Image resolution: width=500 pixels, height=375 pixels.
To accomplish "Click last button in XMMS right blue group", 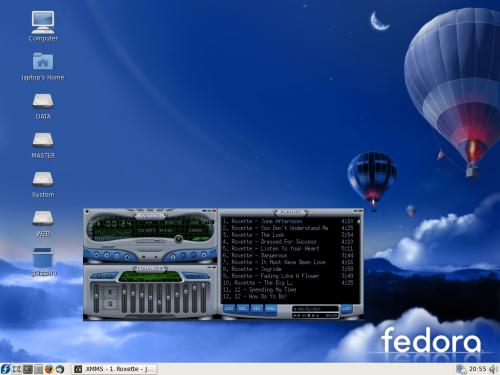I will [204, 255].
